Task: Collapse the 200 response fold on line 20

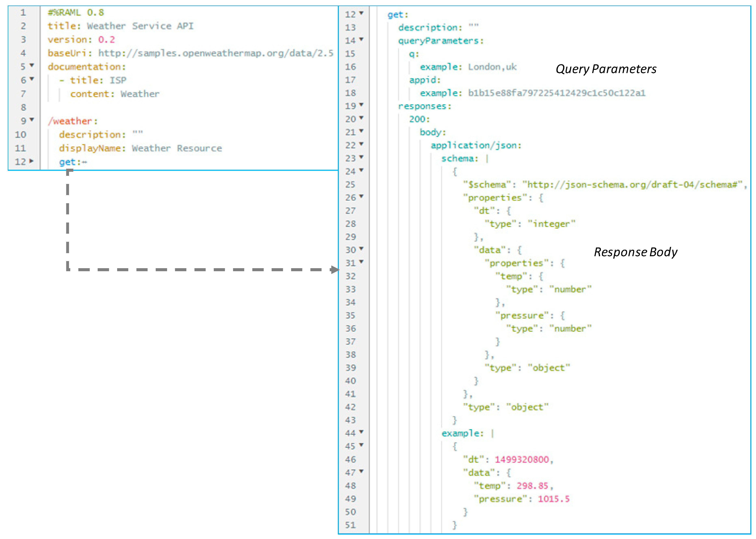Action: click(x=361, y=118)
